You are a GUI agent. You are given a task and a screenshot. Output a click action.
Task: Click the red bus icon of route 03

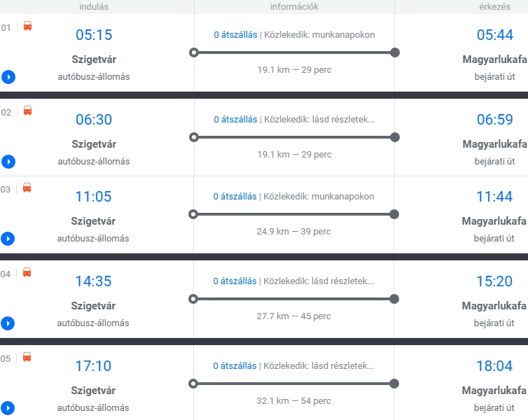click(27, 188)
